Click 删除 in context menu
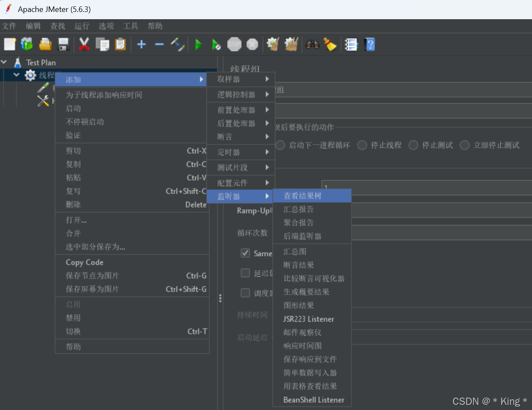The image size is (532, 410). tap(132, 205)
